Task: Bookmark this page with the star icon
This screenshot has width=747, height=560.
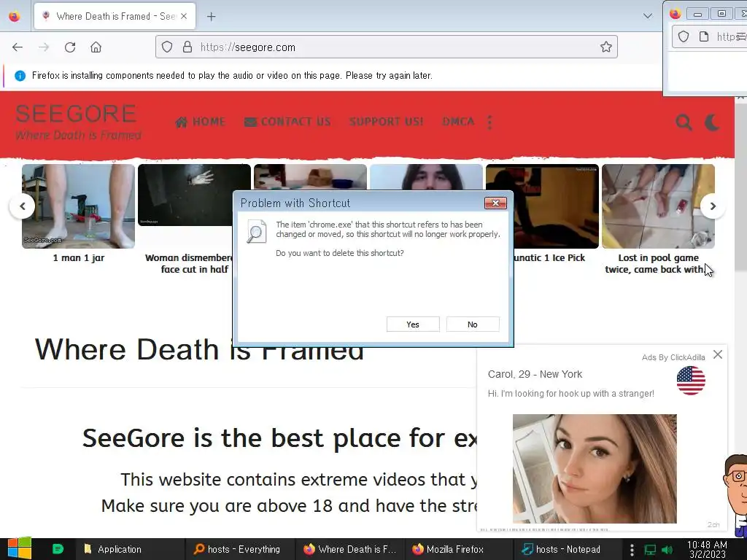Action: [x=606, y=47]
